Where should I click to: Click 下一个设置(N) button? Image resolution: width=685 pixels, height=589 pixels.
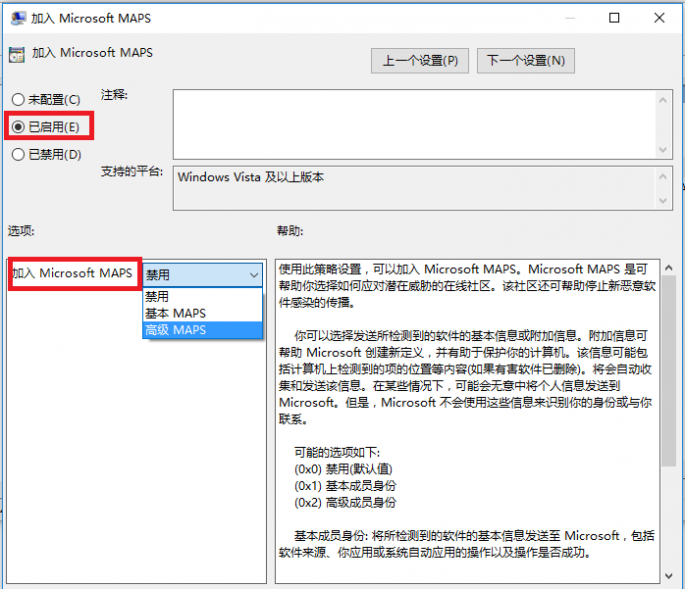pyautogui.click(x=526, y=61)
